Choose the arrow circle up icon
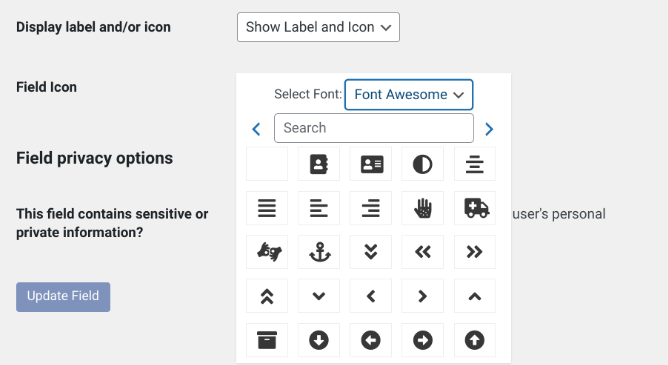Viewport: 668px width, 365px height. (x=475, y=340)
